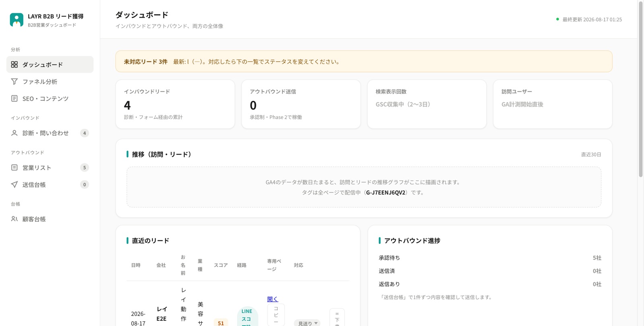644x326 pixels.
Task: Open the 営業リスト page
Action: [50, 167]
